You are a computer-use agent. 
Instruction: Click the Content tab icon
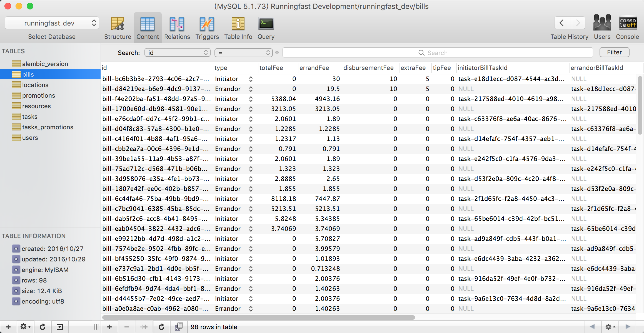pyautogui.click(x=147, y=26)
